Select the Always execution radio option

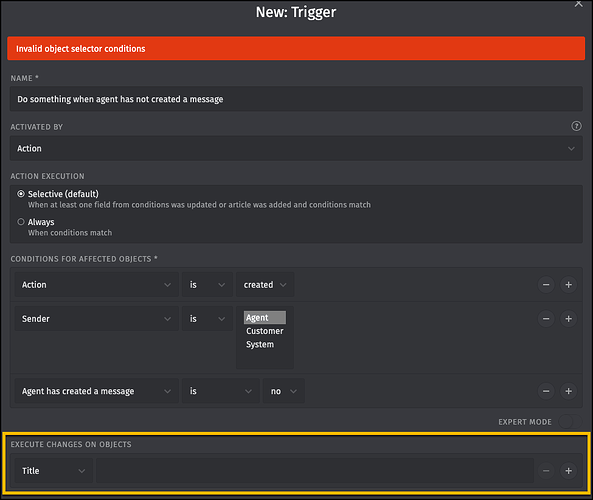(21, 222)
